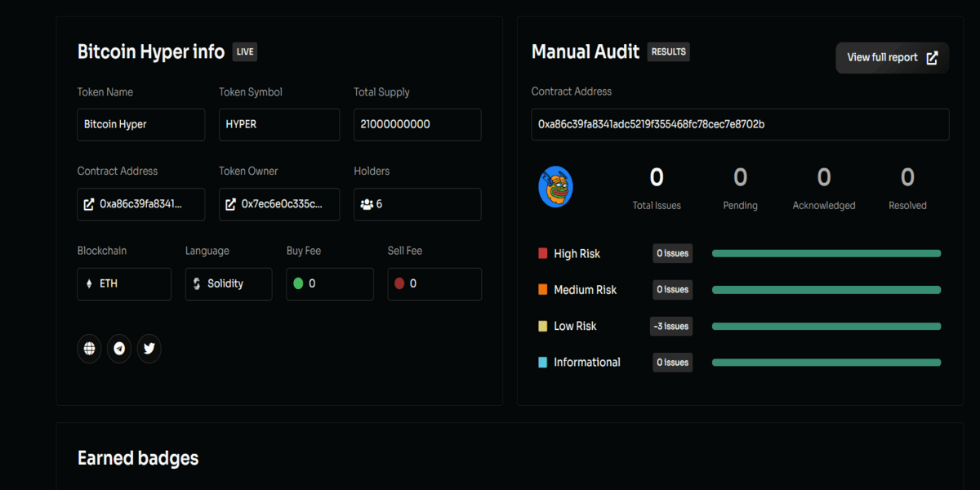Open the Telegram social icon

(119, 349)
